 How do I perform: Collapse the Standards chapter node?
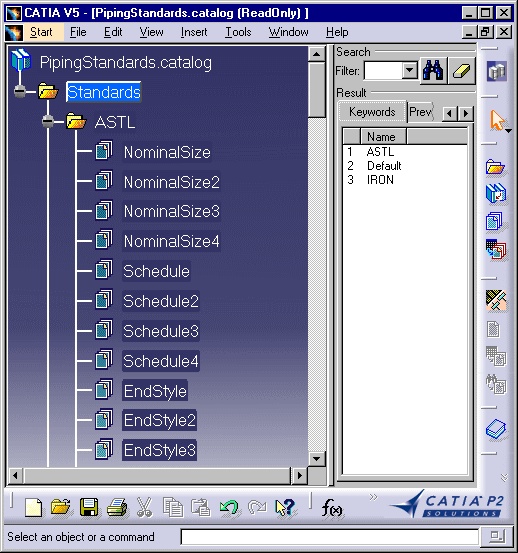click(x=20, y=92)
